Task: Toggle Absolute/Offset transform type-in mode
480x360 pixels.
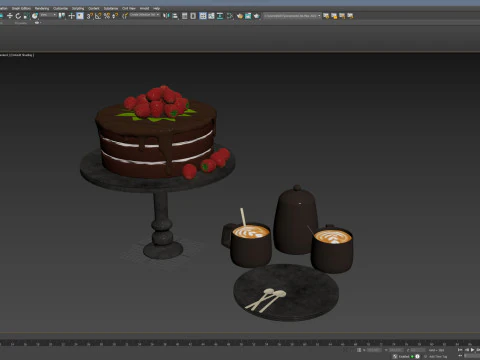Action: coord(359,350)
